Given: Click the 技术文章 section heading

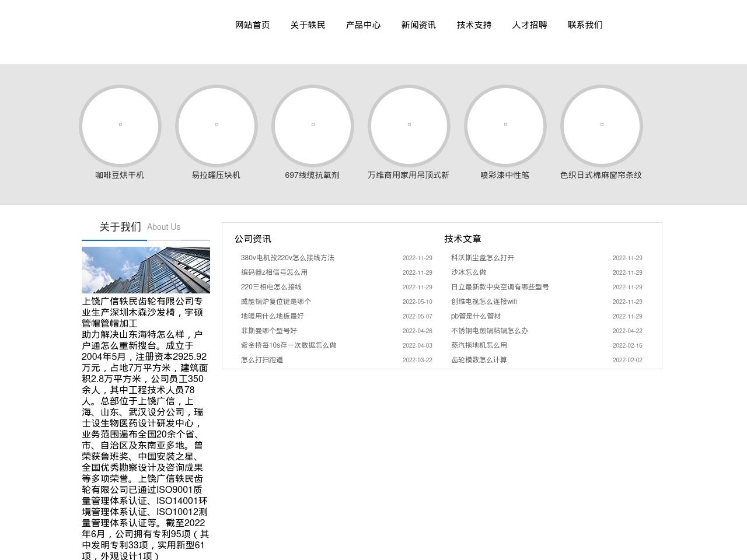Looking at the screenshot, I should [x=463, y=239].
